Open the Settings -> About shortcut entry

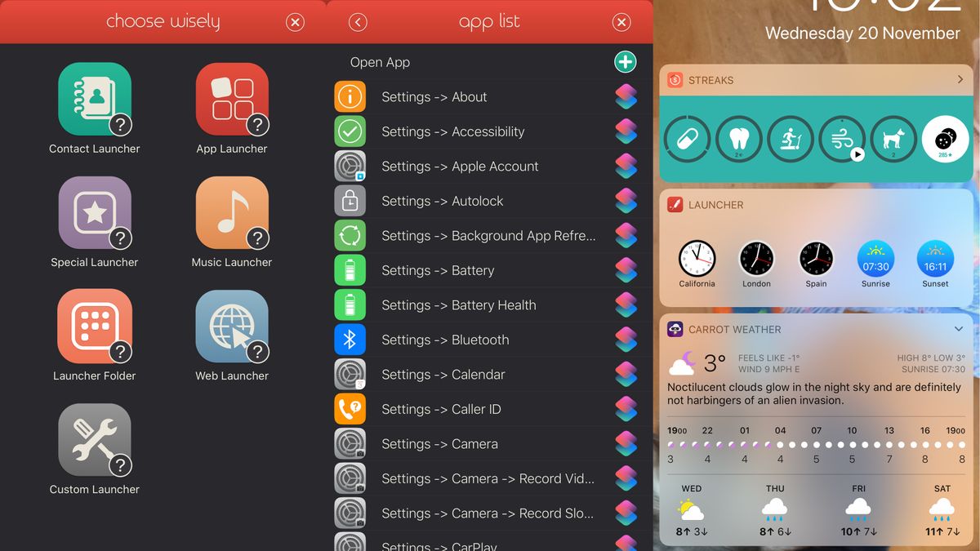pos(434,96)
